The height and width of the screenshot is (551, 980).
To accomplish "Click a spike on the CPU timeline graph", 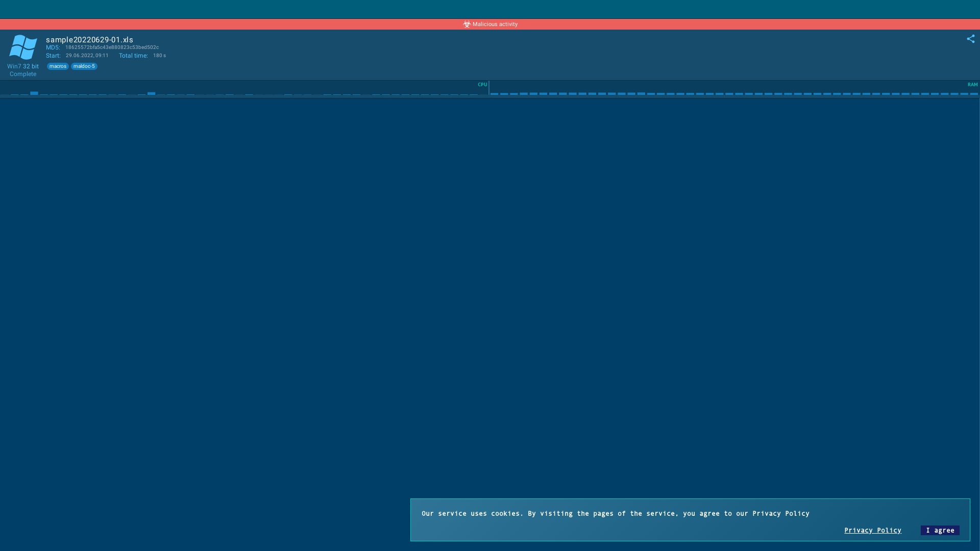I will coord(34,93).
